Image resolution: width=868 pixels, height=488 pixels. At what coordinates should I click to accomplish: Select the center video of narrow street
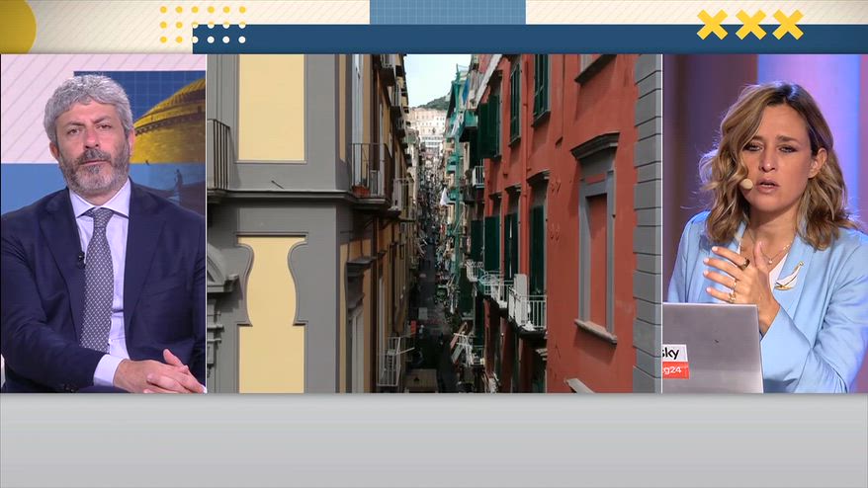pyautogui.click(x=435, y=223)
